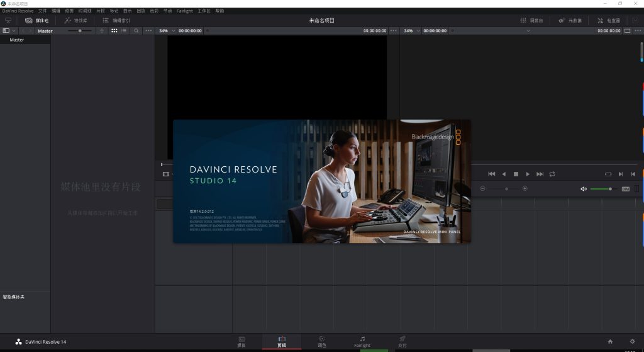Image resolution: width=644 pixels, height=352 pixels.
Task: Open the 编辑索引 edit index list button
Action: tap(116, 20)
